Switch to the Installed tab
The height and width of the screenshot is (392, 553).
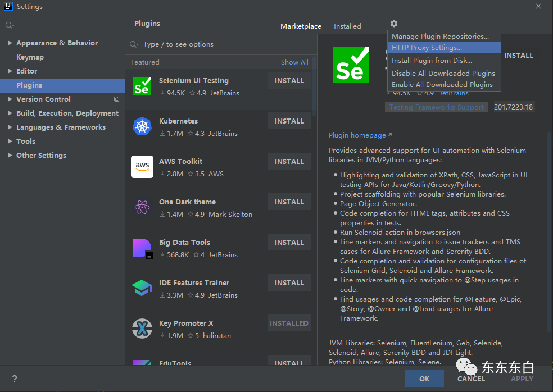pos(347,26)
